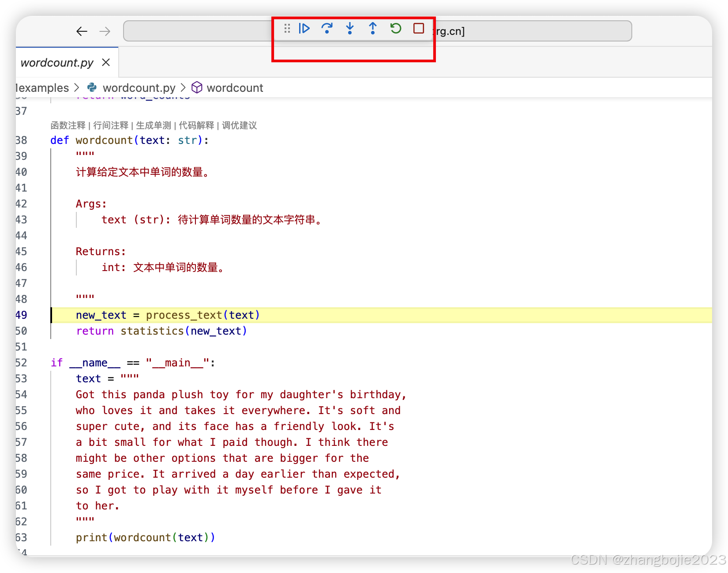The width and height of the screenshot is (728, 573).
Task: Click the 'Args:' docstring line
Action: point(91,204)
